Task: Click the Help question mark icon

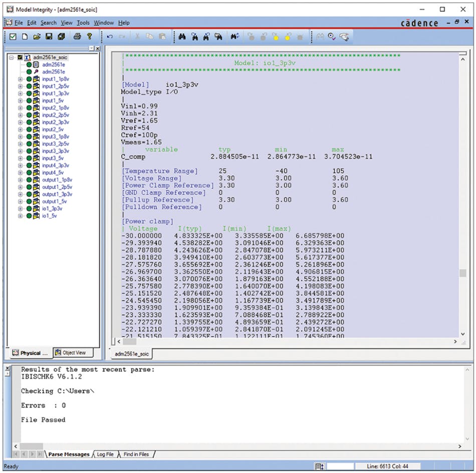Action: click(89, 36)
